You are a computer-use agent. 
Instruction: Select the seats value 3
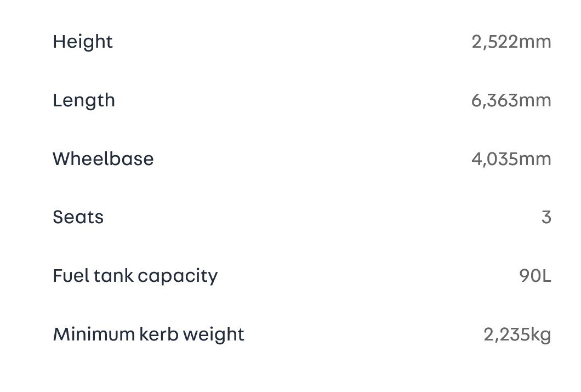[546, 217]
